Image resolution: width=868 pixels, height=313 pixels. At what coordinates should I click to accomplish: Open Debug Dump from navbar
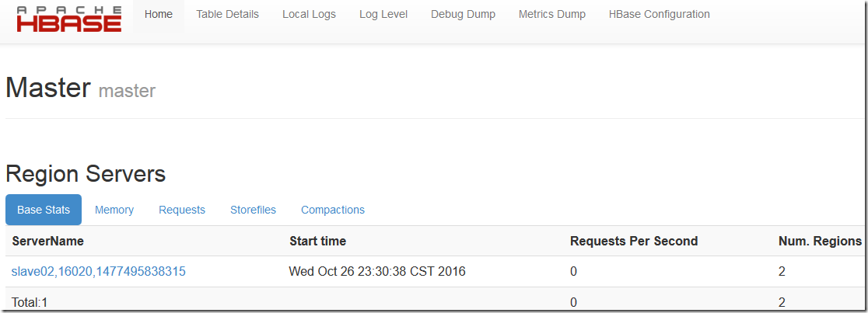coord(464,15)
